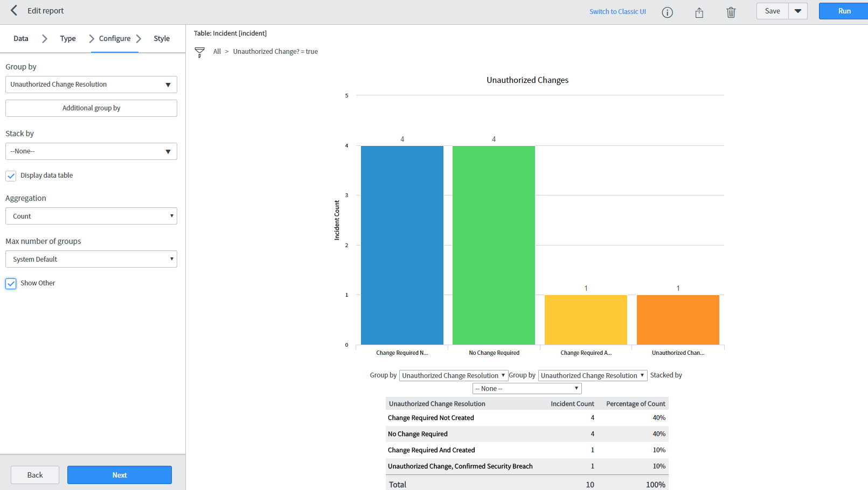The width and height of the screenshot is (868, 490).
Task: Click the Unauthorized Change? = true filter breadcrumb
Action: click(275, 52)
